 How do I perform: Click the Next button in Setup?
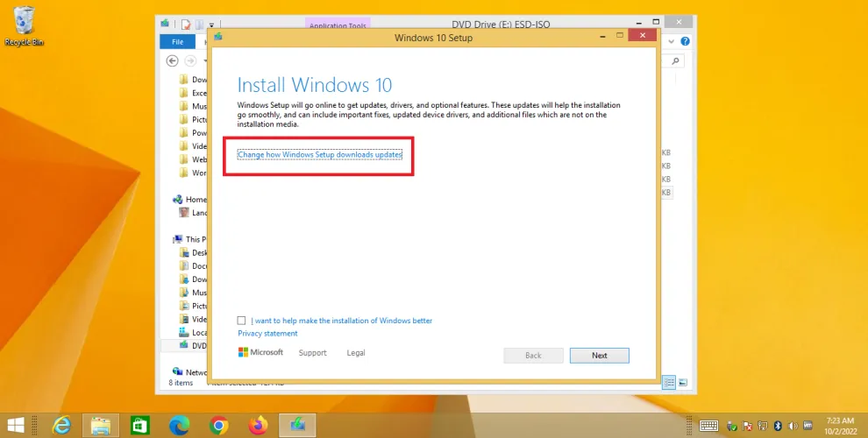[x=599, y=356]
